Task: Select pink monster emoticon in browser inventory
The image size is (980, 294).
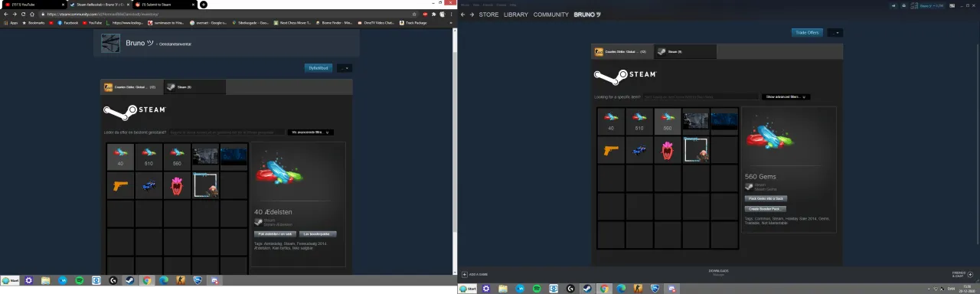Action: (177, 185)
